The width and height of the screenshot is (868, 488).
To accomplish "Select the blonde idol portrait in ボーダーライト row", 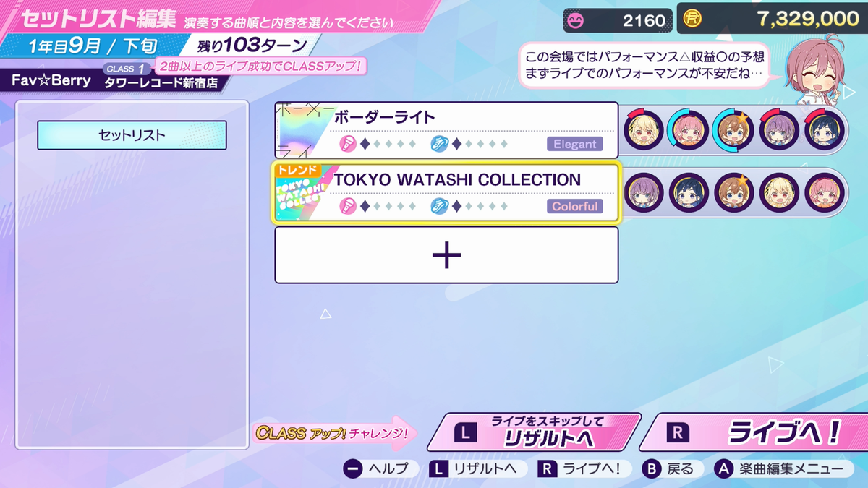I will tap(643, 130).
